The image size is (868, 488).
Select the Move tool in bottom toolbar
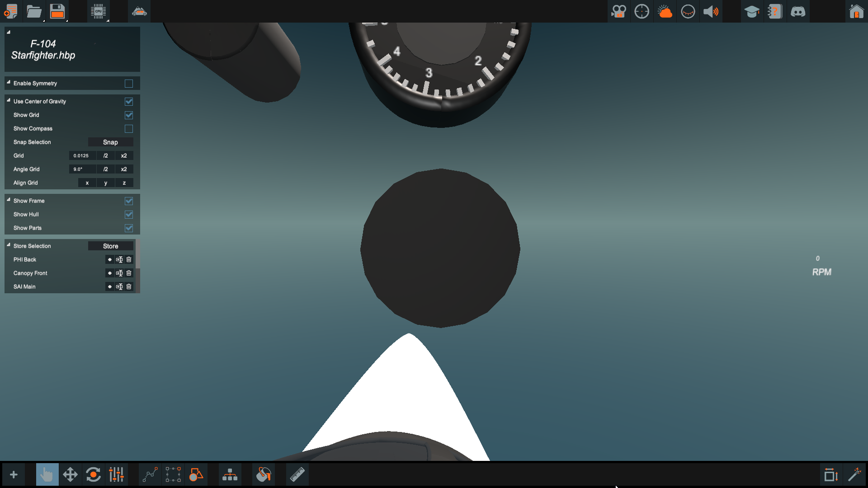coord(70,475)
